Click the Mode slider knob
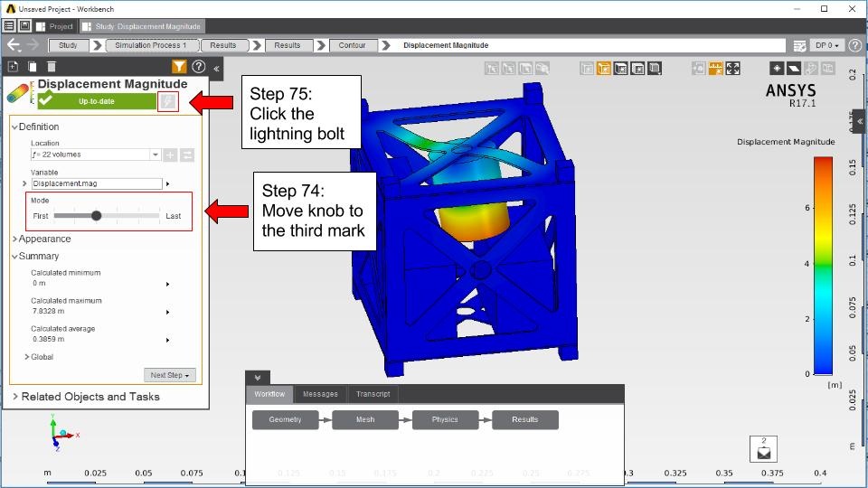Screen dimensions: 868x488 tap(97, 216)
